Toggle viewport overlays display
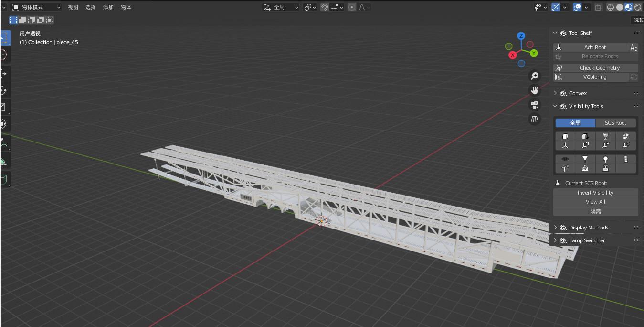 [577, 7]
